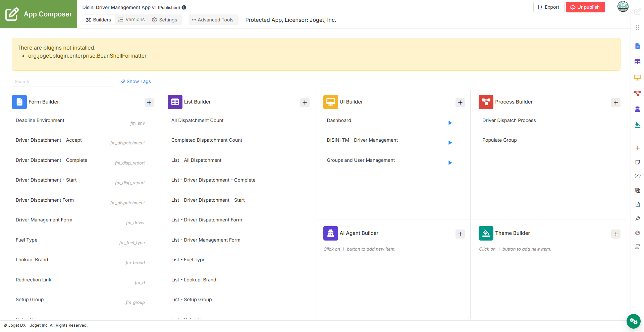Click the info icon beside Published
This screenshot has height=332, width=644.
coord(184,7)
